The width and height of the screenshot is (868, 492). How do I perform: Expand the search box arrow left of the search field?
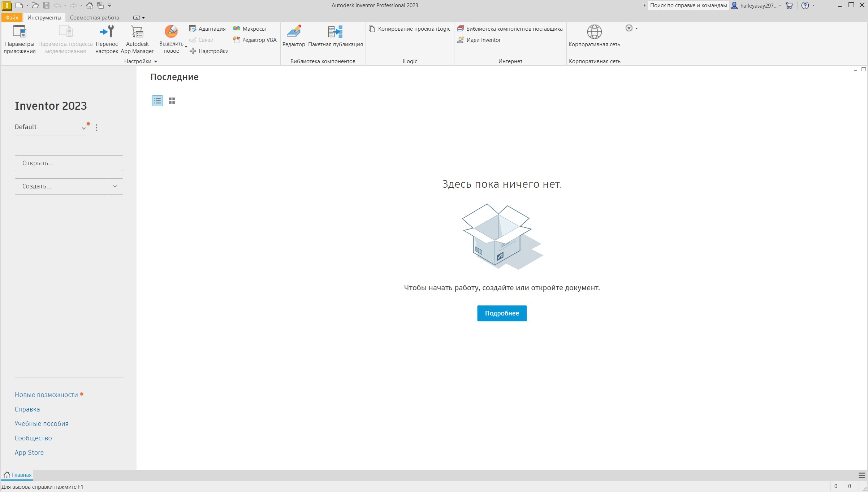pos(644,5)
